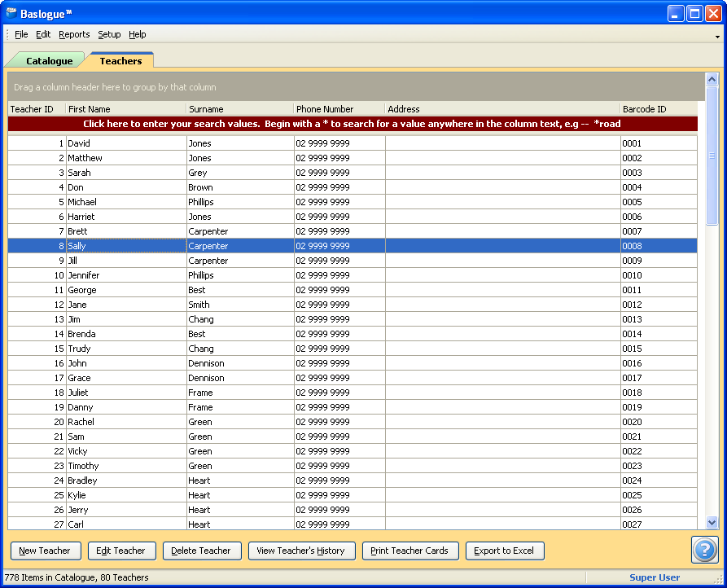Switch to the Catalogue tab
727x588 pixels.
click(x=49, y=61)
